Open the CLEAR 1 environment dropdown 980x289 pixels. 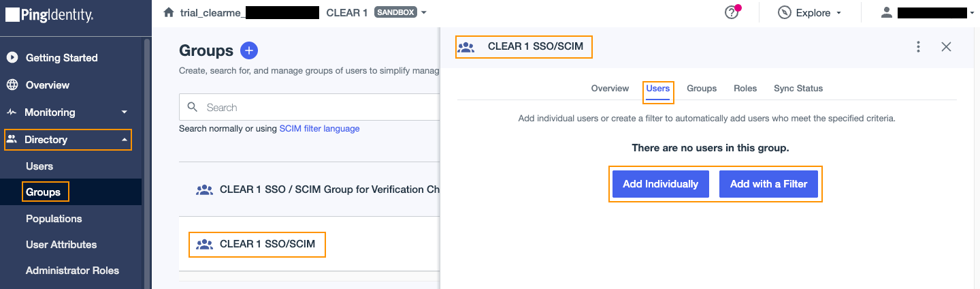[x=424, y=13]
